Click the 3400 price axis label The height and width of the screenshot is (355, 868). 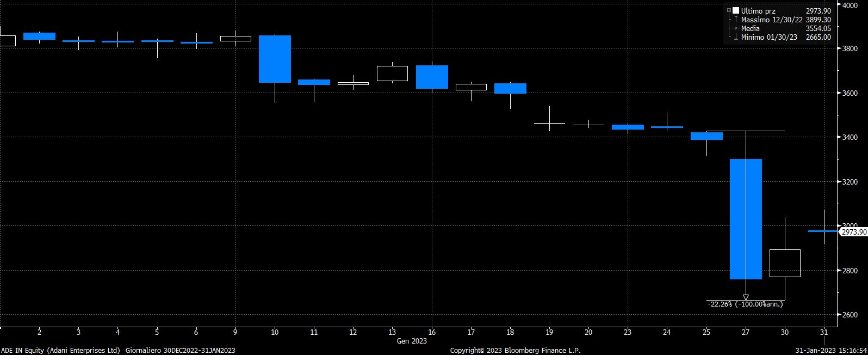[850, 137]
